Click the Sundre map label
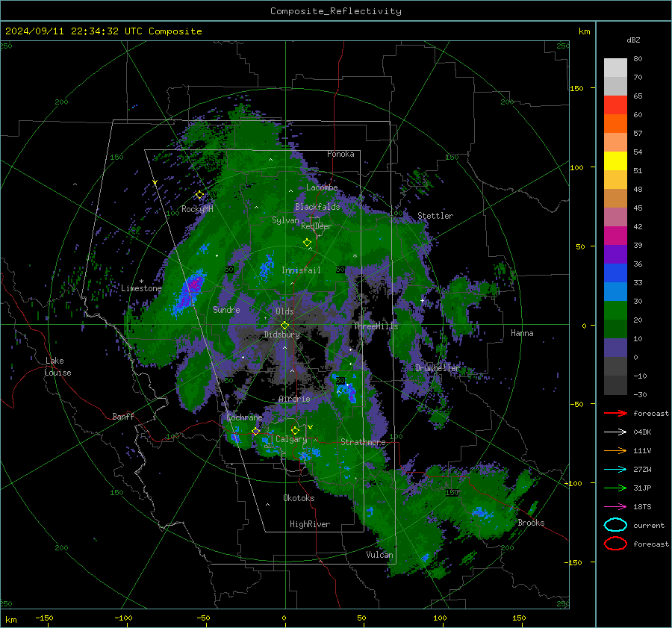 [x=226, y=309]
